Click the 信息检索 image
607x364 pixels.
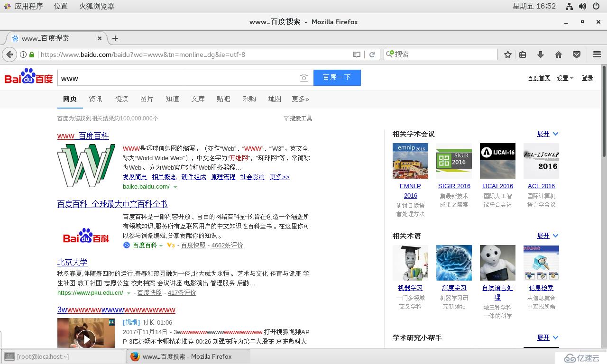point(541,263)
